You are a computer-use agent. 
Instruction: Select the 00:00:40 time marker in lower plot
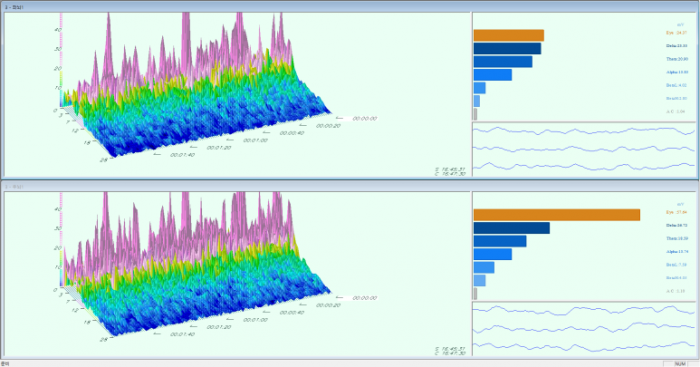292,313
